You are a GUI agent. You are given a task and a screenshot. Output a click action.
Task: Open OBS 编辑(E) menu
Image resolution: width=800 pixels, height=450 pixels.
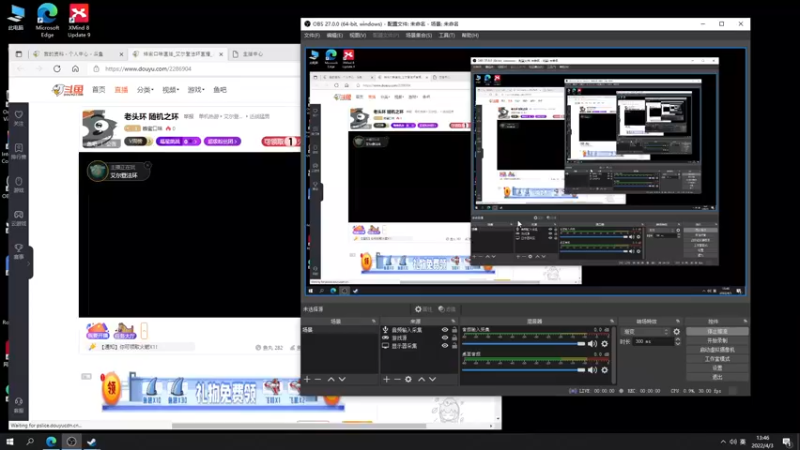(335, 35)
